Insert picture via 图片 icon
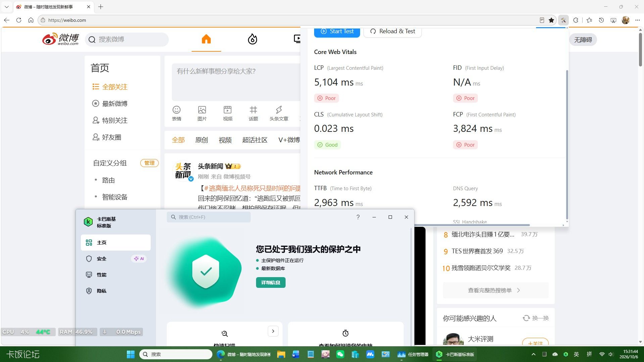Screen dimensions: 644x362 [202, 110]
